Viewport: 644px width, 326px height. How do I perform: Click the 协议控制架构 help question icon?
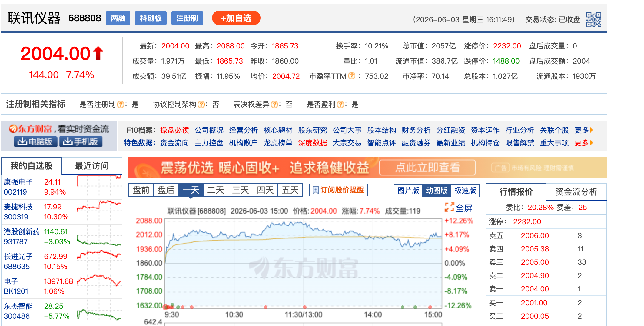coord(201,105)
